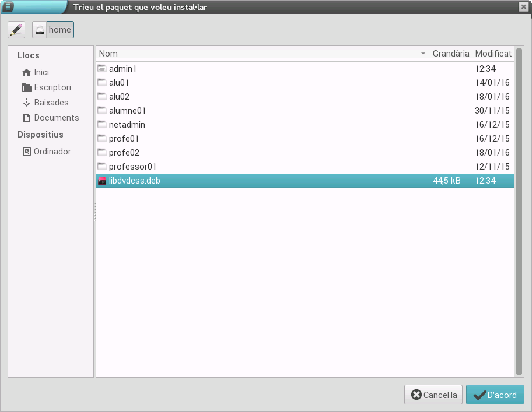Image resolution: width=532 pixels, height=412 pixels.
Task: Close the package chooser dialog
Action: click(x=523, y=6)
